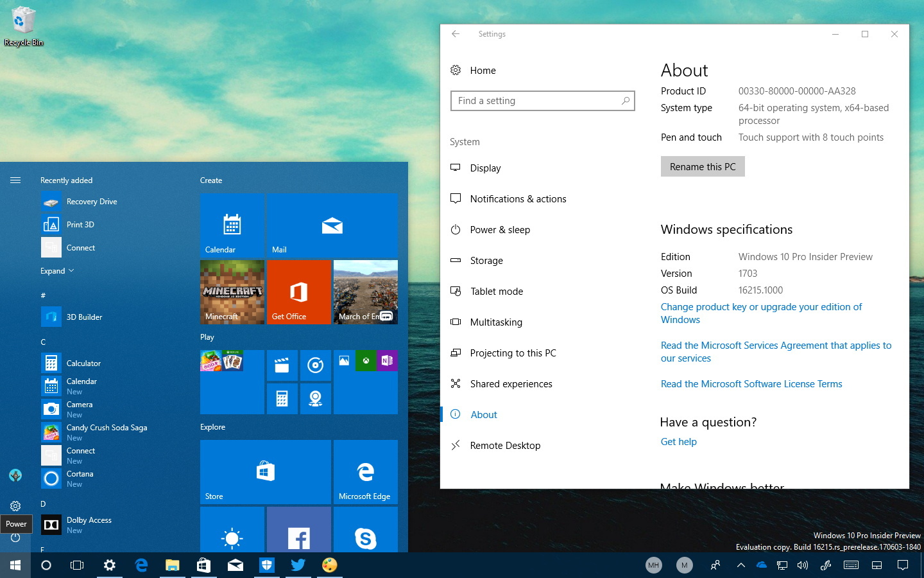The height and width of the screenshot is (578, 924).
Task: Read the Microsoft Services Agreement link
Action: click(x=776, y=352)
